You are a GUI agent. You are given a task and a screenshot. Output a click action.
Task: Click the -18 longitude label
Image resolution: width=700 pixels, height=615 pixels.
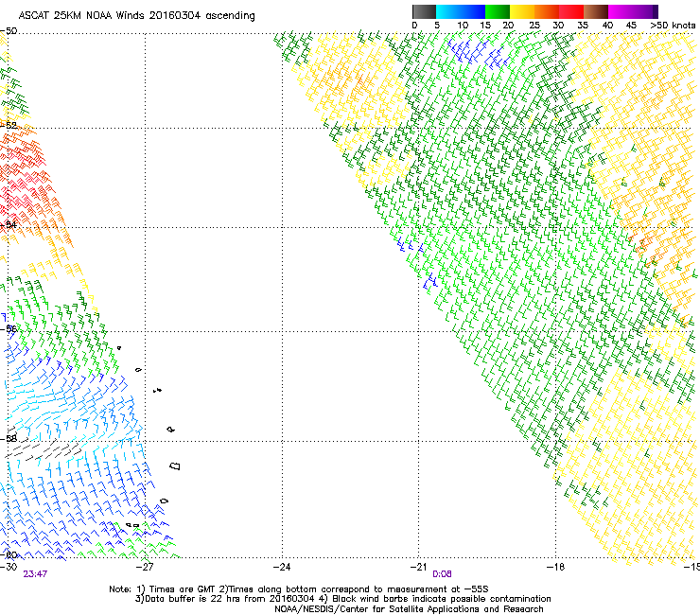555,567
